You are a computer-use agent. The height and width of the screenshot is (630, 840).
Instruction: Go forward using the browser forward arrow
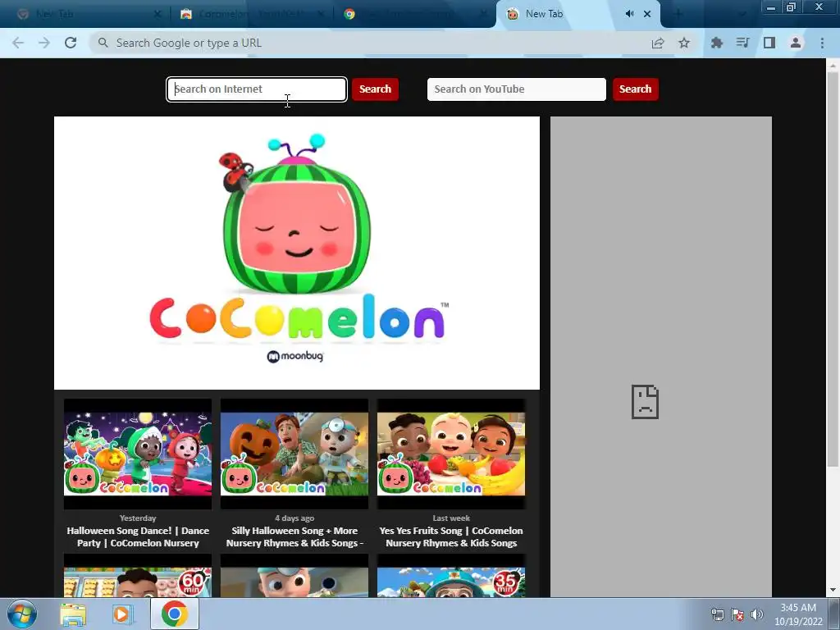(x=44, y=43)
